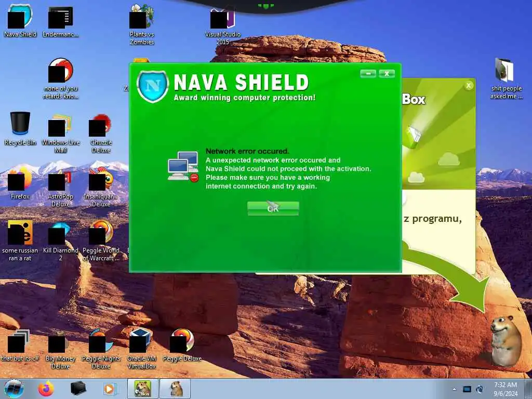Select the Peggle World of Warcraft icon
This screenshot has height=399, width=532.
pos(101,241)
